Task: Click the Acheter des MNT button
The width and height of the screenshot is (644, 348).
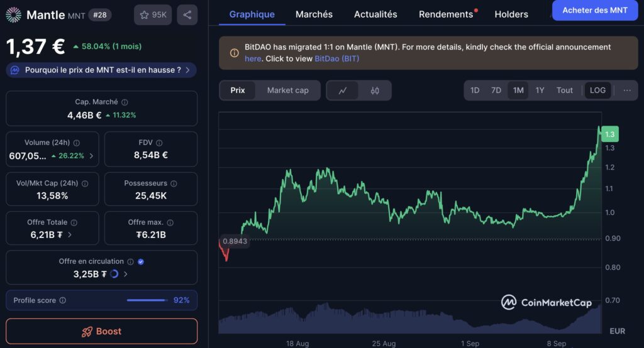Action: tap(595, 10)
